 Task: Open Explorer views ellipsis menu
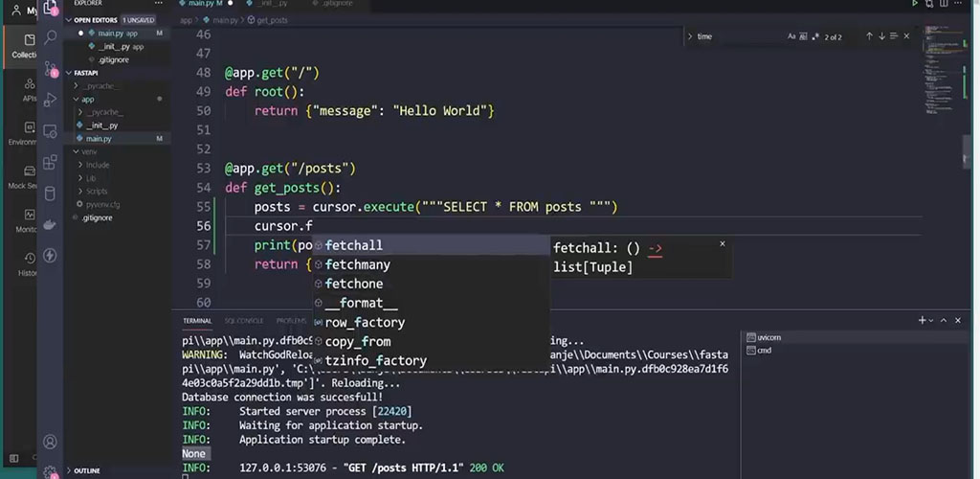pos(158,3)
